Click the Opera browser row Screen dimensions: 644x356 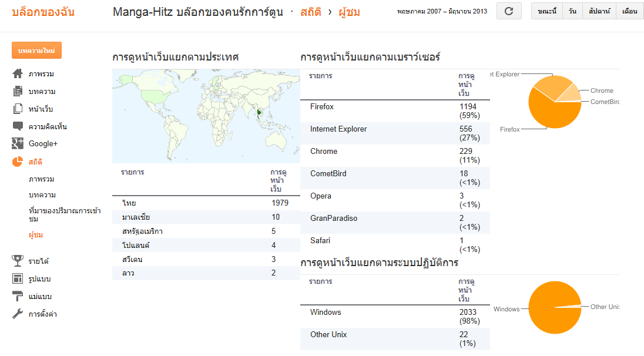[395, 200]
